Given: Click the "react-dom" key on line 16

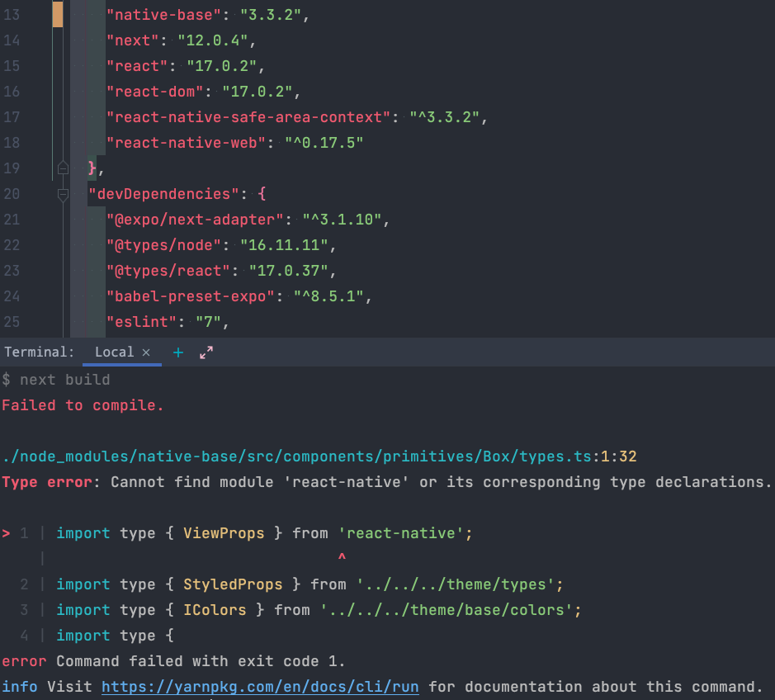Looking at the screenshot, I should (154, 92).
